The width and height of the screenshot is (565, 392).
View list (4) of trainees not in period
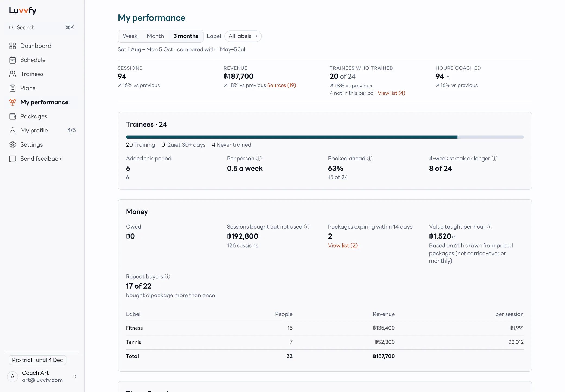(391, 93)
